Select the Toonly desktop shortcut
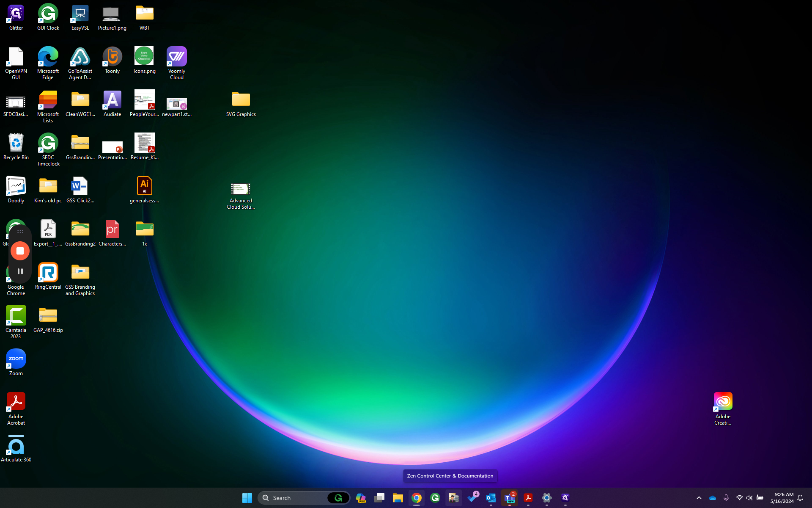 tap(112, 61)
